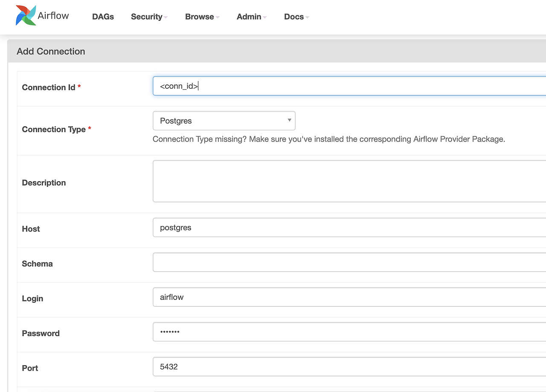Click the Airflow pinwheel logo
This screenshot has height=392, width=546.
click(26, 15)
